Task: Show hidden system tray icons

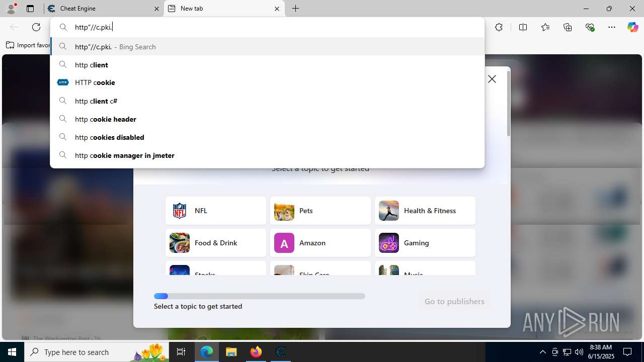Action: (542, 352)
